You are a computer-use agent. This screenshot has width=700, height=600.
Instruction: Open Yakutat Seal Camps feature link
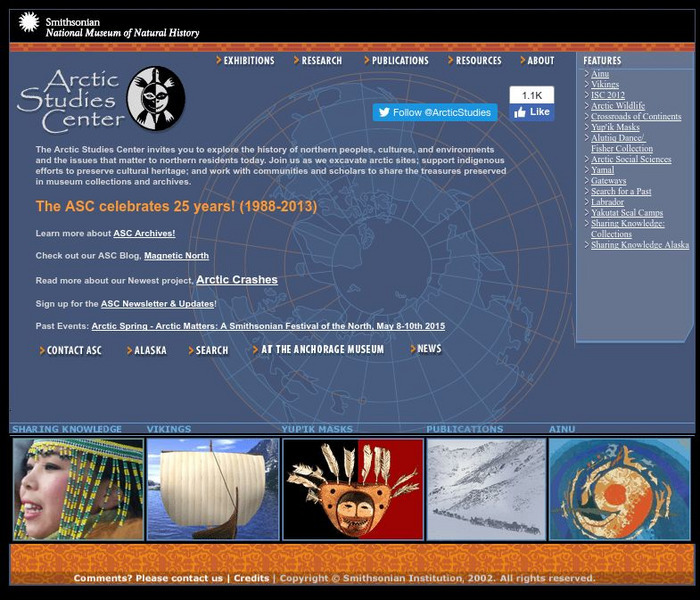click(x=627, y=213)
